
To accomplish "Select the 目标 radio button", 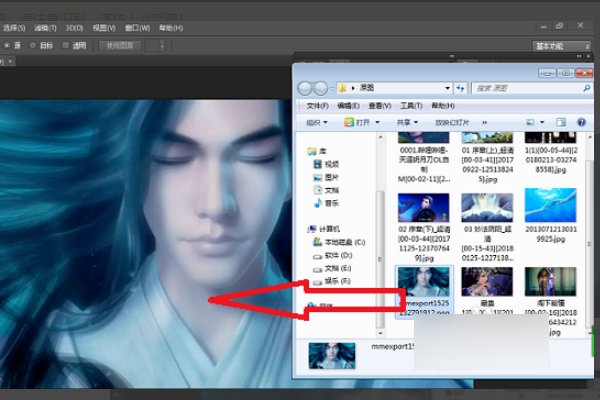I will tap(33, 46).
